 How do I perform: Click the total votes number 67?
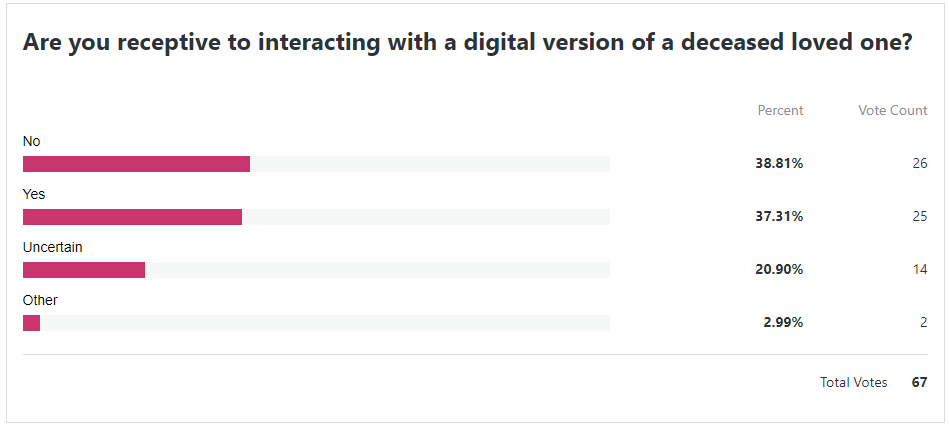[919, 383]
